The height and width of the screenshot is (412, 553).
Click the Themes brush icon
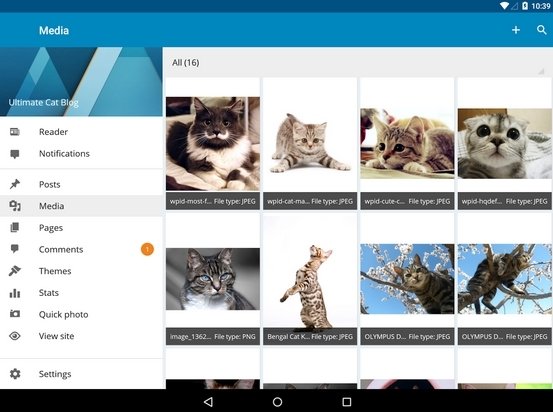[15, 271]
